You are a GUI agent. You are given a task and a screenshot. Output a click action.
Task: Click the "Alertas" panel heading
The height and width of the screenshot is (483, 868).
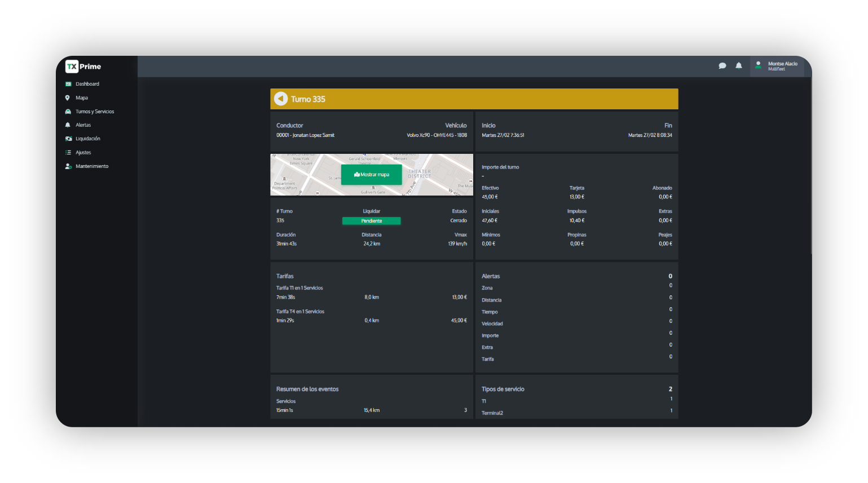(x=491, y=276)
